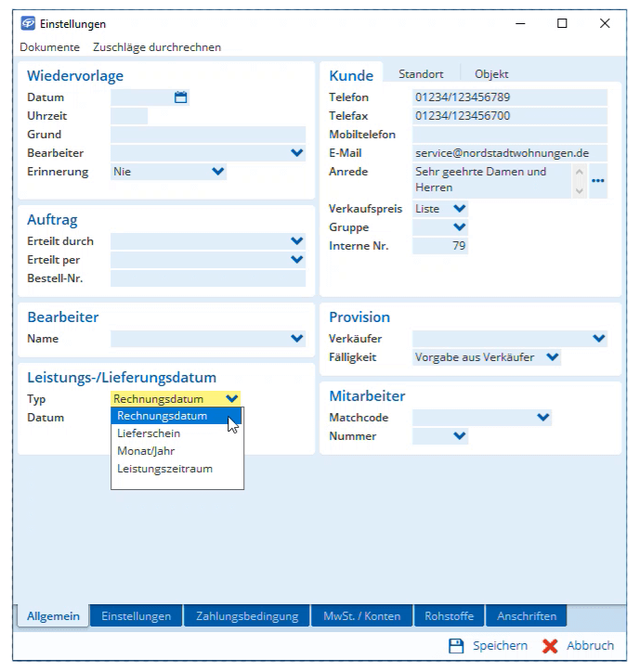Image resolution: width=640 pixels, height=672 pixels.
Task: Switch to the Zahlungsbedingung tab
Action: point(247,616)
